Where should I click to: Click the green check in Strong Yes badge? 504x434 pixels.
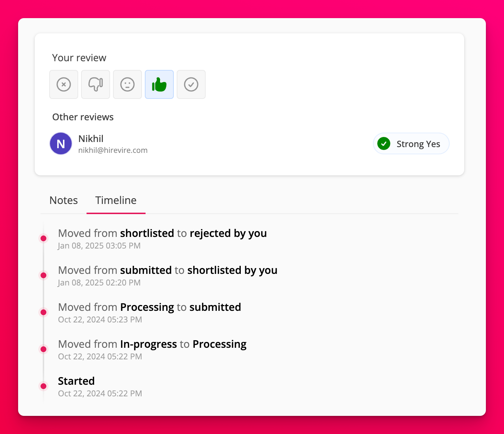(x=384, y=144)
